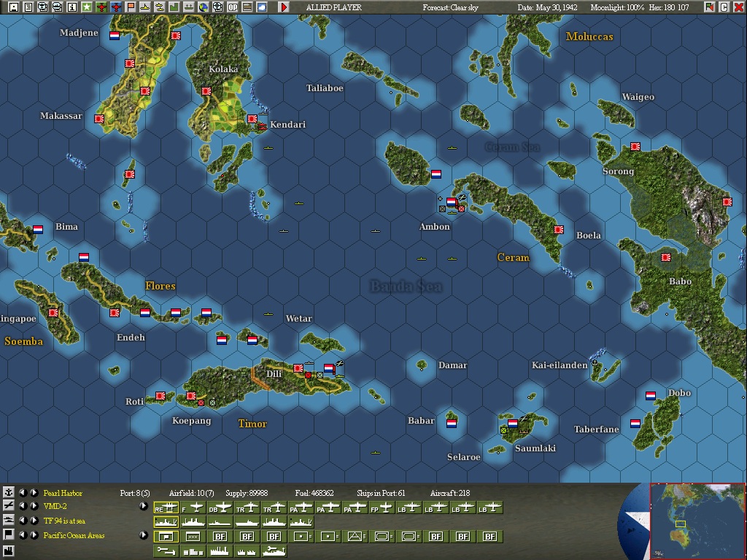Click the Japanese flag near Sorong

(635, 146)
